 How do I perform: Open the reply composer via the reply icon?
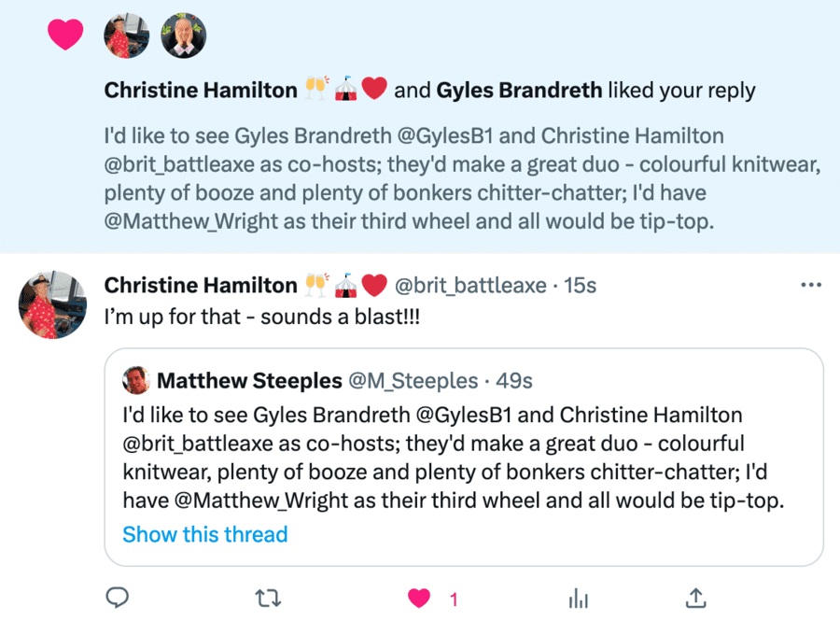click(x=118, y=598)
